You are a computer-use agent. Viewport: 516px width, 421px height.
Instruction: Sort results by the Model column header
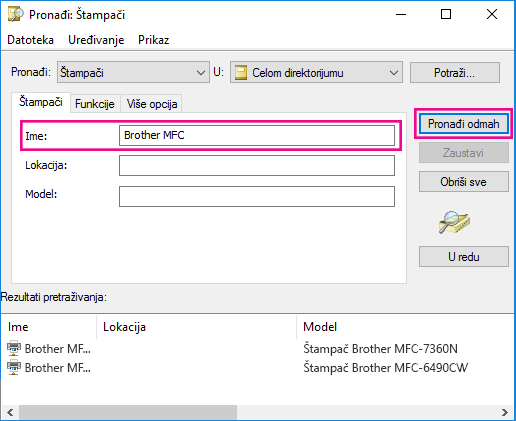pyautogui.click(x=405, y=327)
